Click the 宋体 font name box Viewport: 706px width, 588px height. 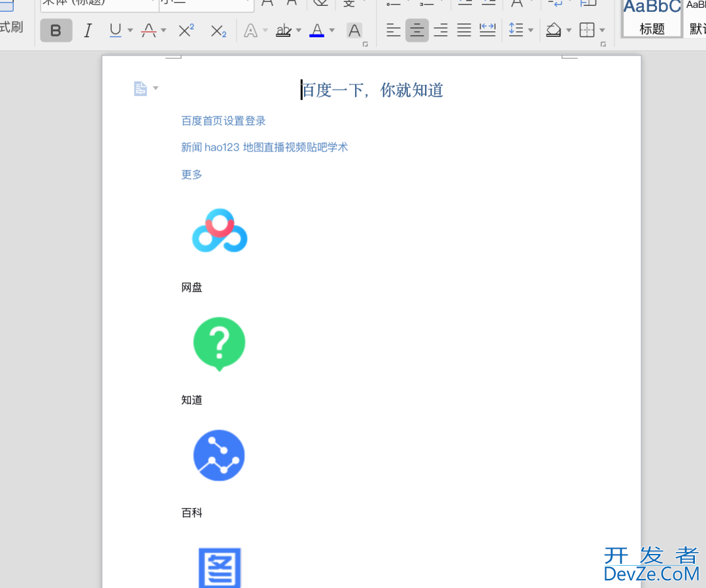(x=99, y=4)
